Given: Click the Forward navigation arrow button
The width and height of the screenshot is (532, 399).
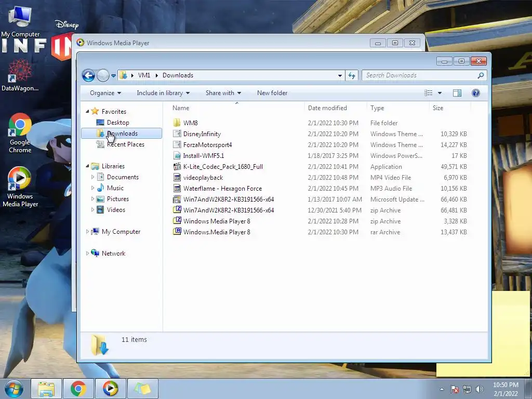Looking at the screenshot, I should (x=103, y=75).
